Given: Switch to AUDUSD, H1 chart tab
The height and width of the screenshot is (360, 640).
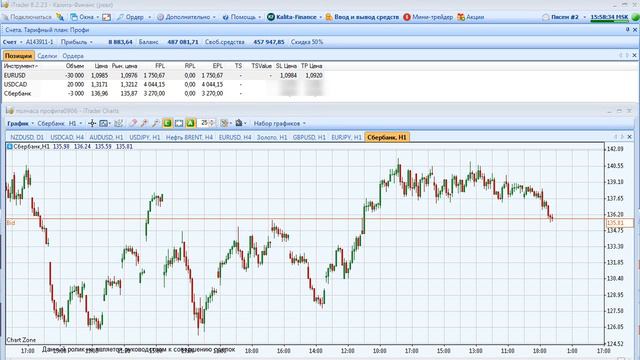Looking at the screenshot, I should (106, 138).
